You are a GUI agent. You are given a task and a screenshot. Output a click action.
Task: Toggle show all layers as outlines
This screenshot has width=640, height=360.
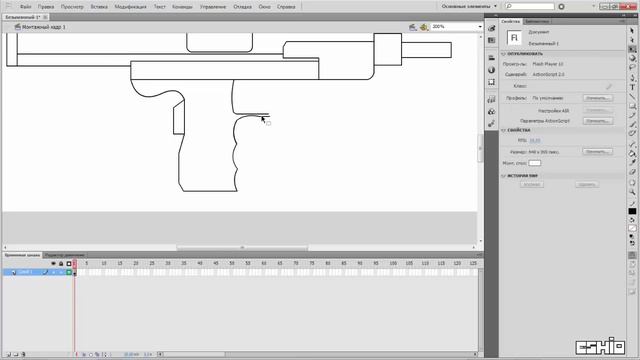[x=69, y=264]
